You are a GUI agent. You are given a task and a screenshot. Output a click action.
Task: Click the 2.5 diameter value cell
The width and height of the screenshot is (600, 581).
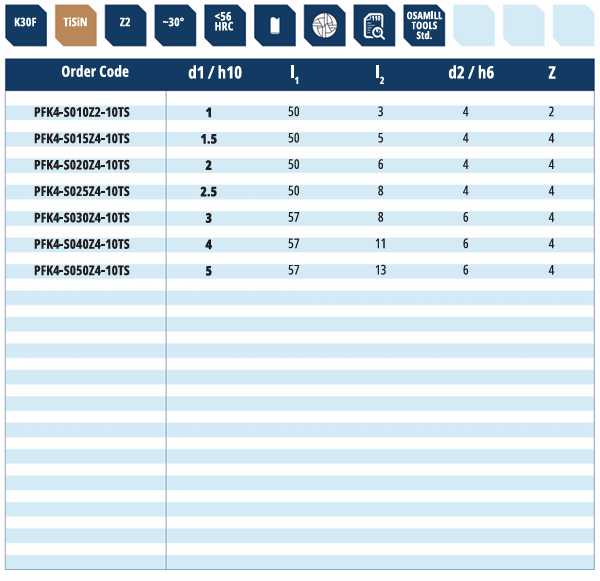click(208, 191)
